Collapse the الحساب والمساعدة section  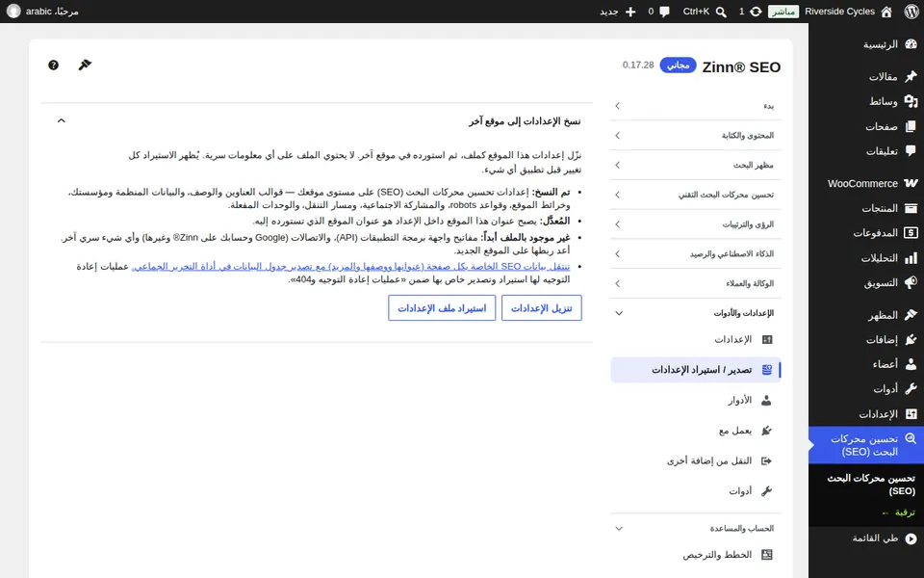tap(696, 529)
